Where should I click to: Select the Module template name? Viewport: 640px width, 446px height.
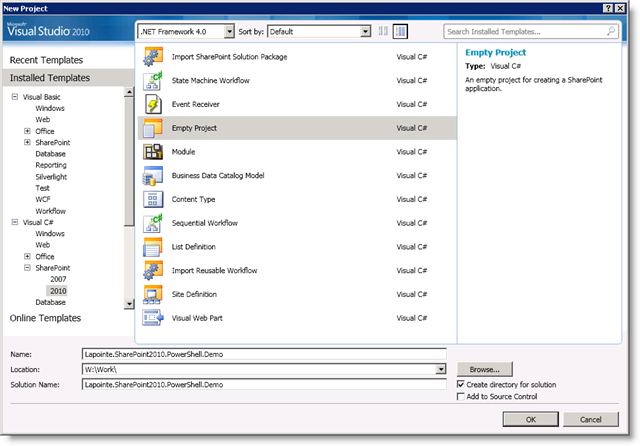point(183,151)
